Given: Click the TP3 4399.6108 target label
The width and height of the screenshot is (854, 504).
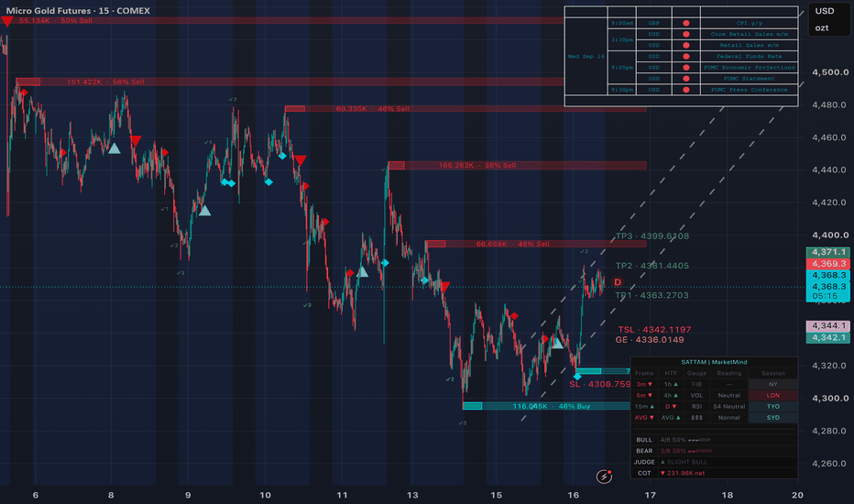Looking at the screenshot, I should click(x=651, y=236).
